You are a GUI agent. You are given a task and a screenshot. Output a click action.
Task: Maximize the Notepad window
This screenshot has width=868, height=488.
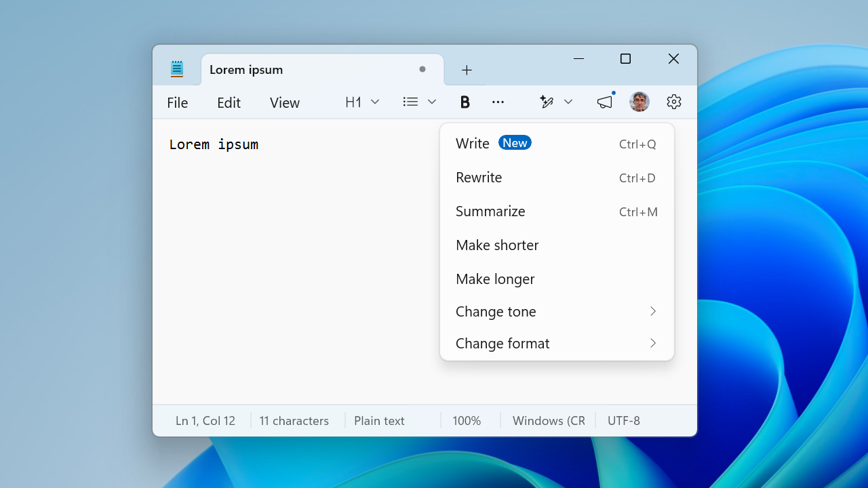click(625, 59)
